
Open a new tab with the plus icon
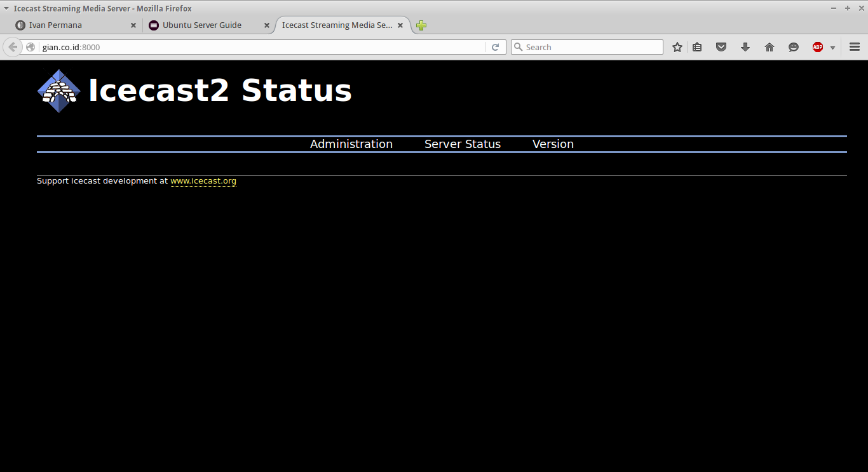[x=421, y=25]
